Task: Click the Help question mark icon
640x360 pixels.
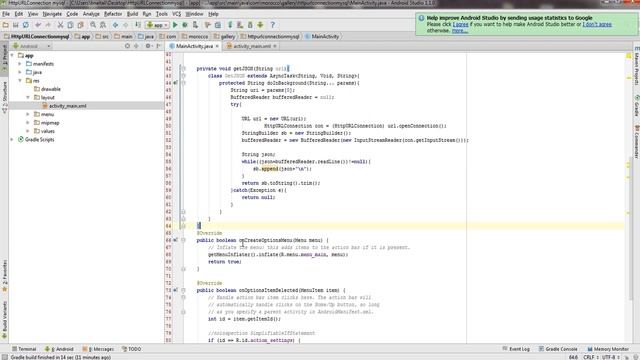Action: 273,25
